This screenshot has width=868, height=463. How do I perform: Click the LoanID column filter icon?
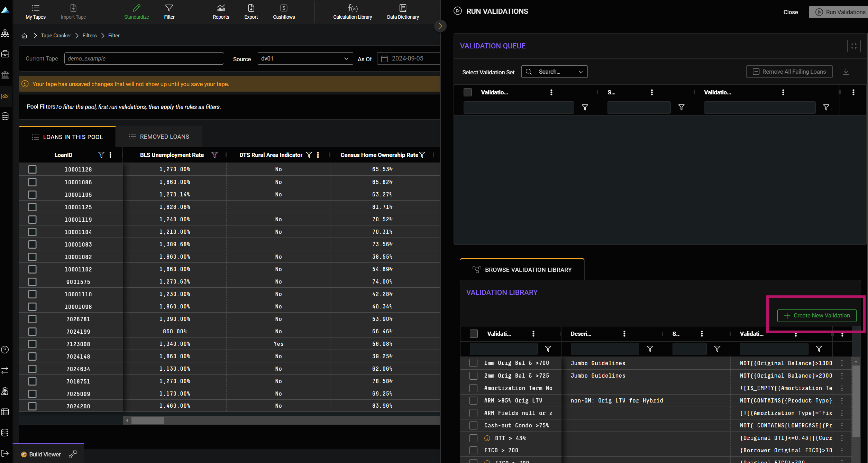[x=101, y=155]
